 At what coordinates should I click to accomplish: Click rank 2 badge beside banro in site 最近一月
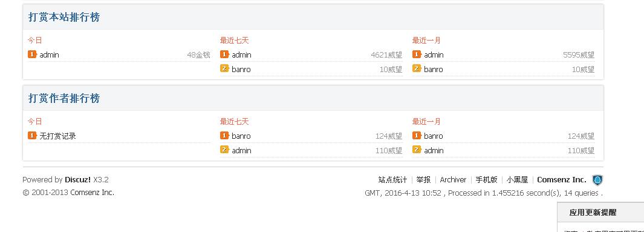click(417, 68)
